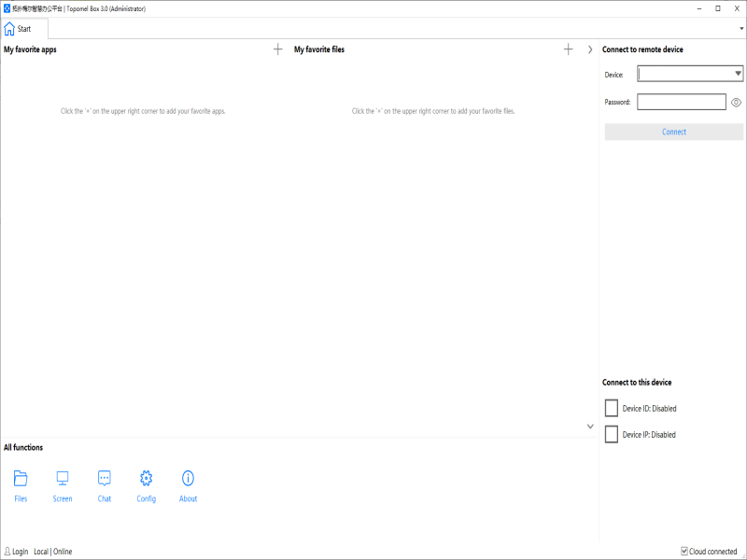Viewport: 747px width, 560px height.
Task: Click the Online status text
Action: tap(63, 552)
